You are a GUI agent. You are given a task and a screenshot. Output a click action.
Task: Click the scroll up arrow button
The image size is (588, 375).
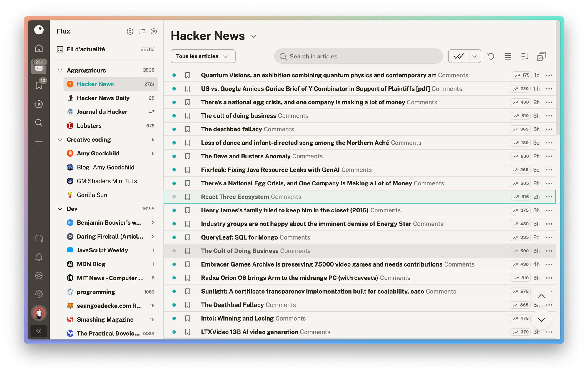point(542,296)
